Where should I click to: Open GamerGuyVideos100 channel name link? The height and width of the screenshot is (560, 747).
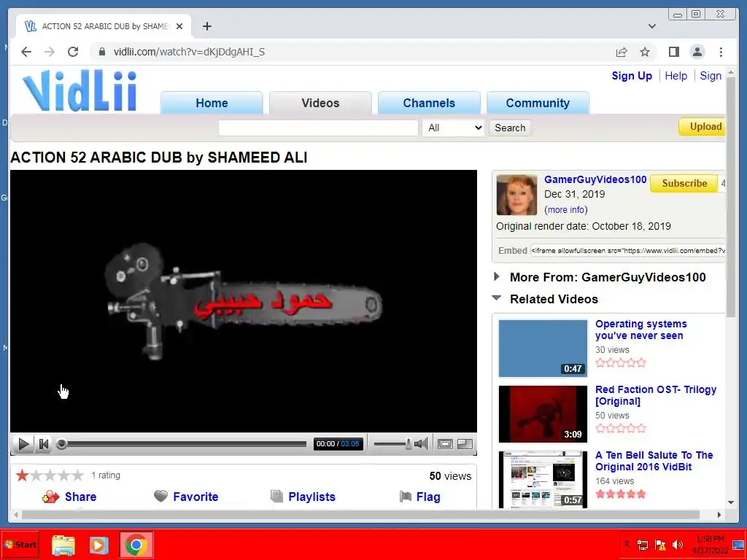point(595,179)
